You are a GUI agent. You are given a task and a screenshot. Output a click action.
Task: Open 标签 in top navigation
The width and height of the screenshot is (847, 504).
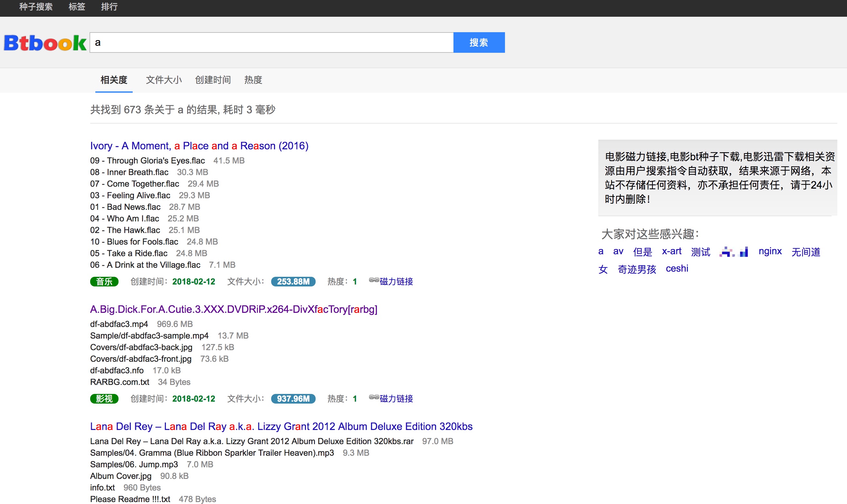(77, 7)
